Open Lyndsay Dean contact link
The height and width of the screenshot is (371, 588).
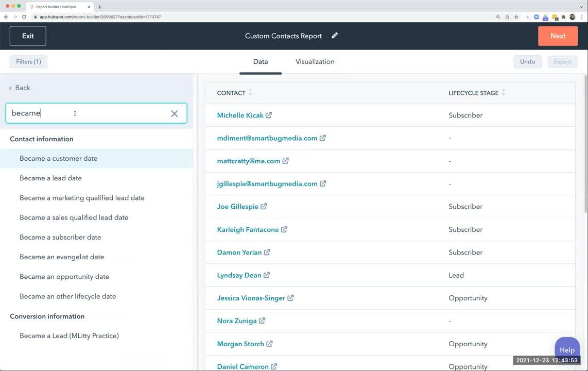(239, 275)
